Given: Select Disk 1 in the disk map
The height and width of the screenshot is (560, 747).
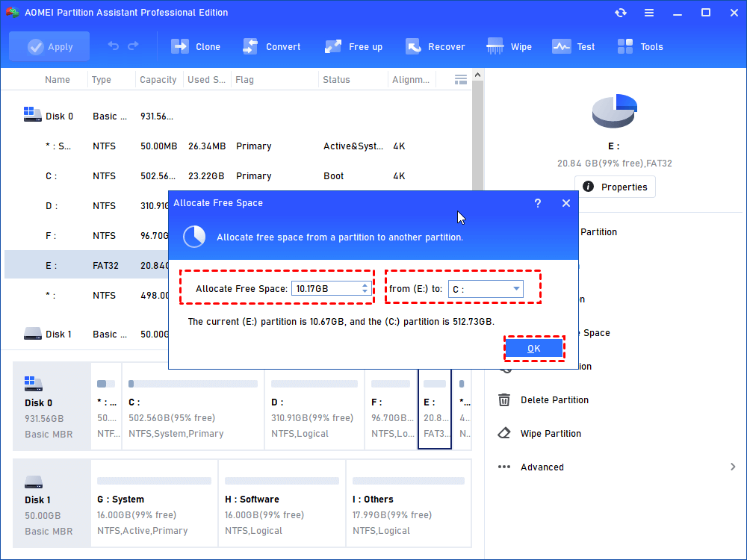Looking at the screenshot, I should tap(52, 503).
